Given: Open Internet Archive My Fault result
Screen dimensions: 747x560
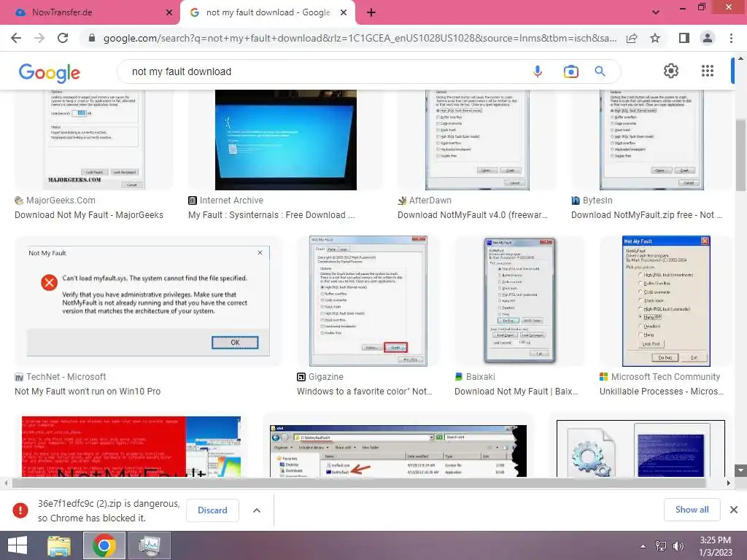Looking at the screenshot, I should coord(271,215).
